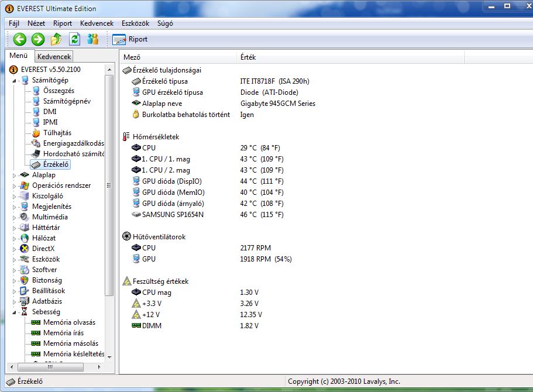
Task: Select EVEREST v5.50.2100 root tree node
Action: 51,70
